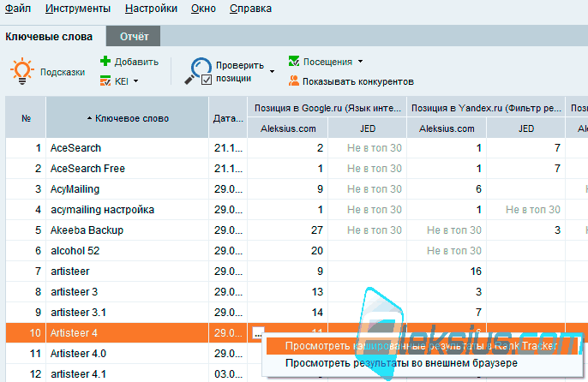Click Yandex position 16 for artisteer
Viewport: 588px width, 382px height.
476,271
